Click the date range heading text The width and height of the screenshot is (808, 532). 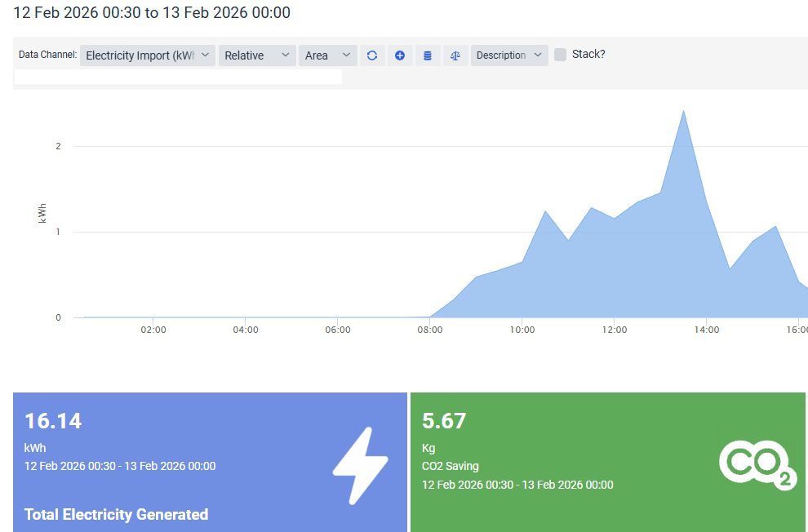(x=152, y=13)
